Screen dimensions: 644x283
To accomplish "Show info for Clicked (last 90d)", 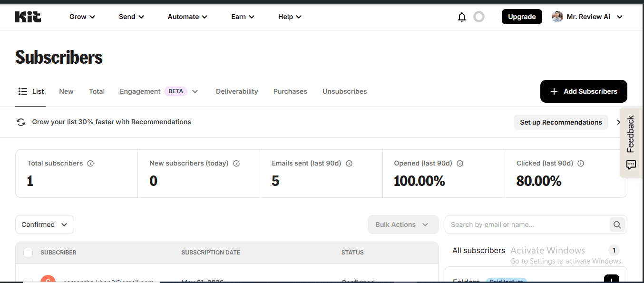I will 581,163.
